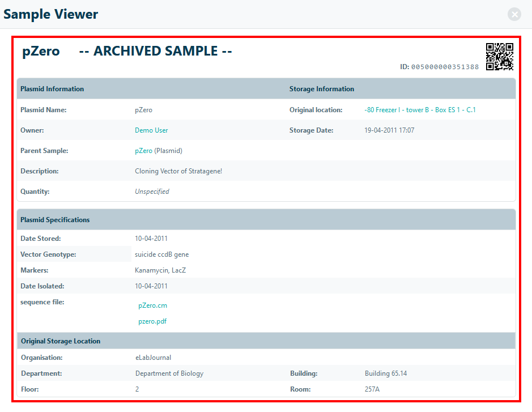532x412 pixels.
Task: Download the pZero.cm sequence file
Action: click(152, 305)
